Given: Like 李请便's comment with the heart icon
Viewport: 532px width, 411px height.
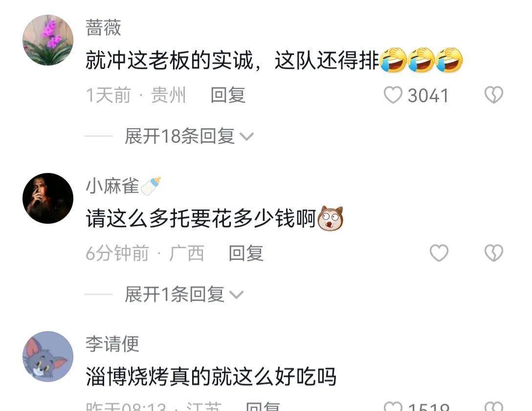Looking at the screenshot, I should 393,406.
